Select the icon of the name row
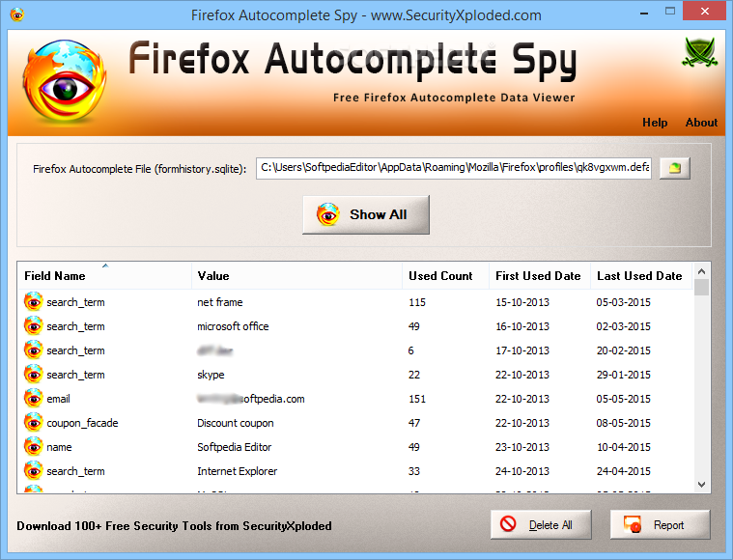 coord(33,447)
